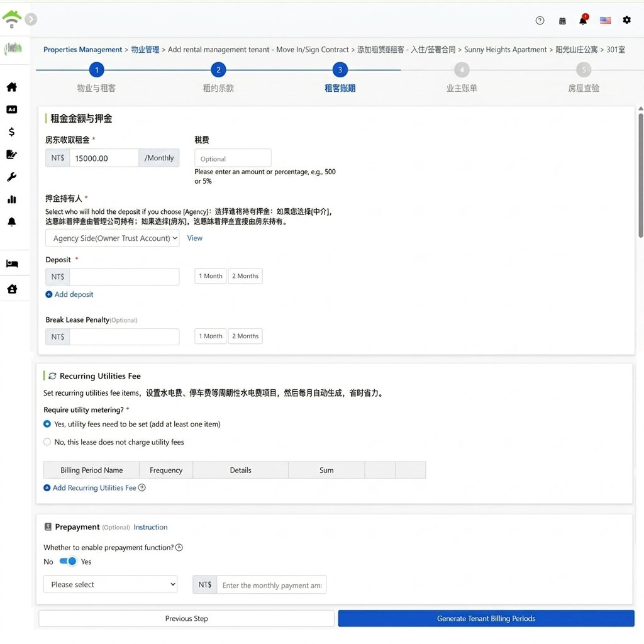The height and width of the screenshot is (644, 644).
Task: Toggle the prepayment function switch
Action: coord(68,561)
